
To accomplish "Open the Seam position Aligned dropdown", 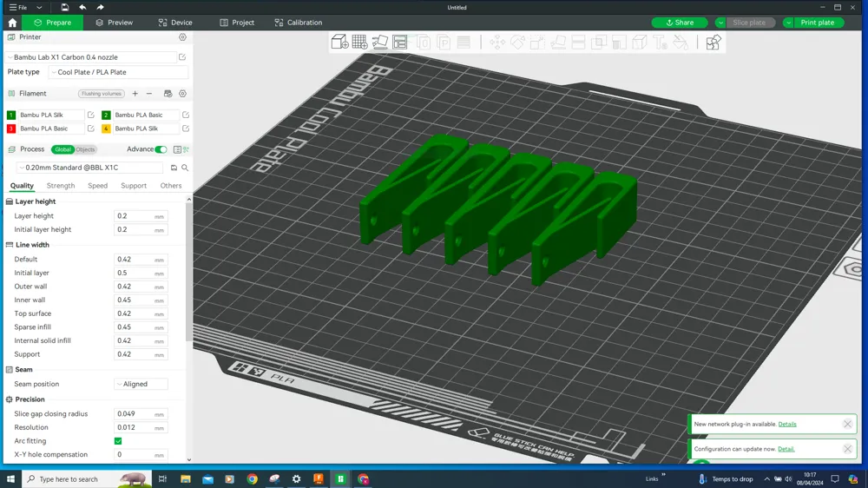I will point(141,384).
